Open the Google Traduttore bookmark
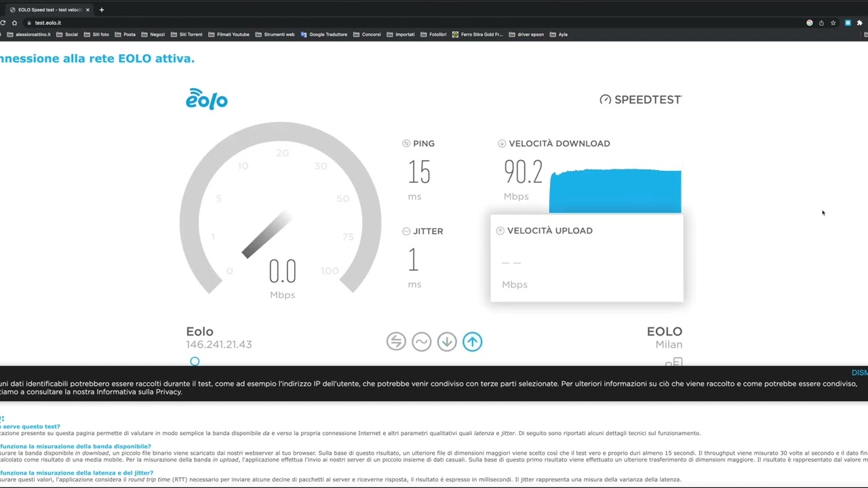The height and width of the screenshot is (488, 868). [324, 35]
